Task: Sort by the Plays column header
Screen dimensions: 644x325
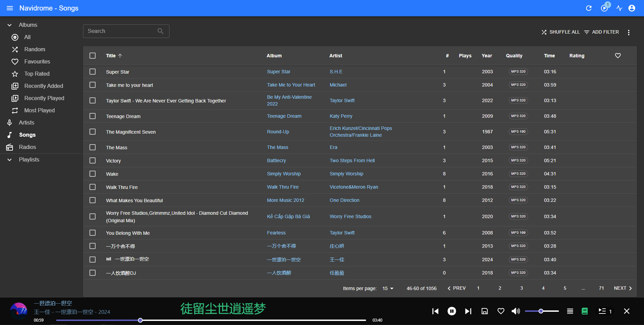Action: (x=465, y=56)
